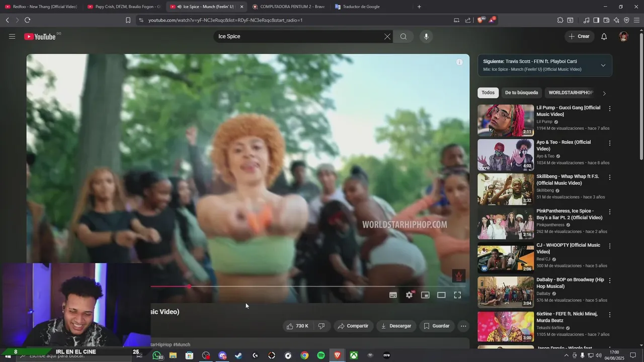Open Brave Wallet icon
644x362 pixels.
(x=606, y=20)
